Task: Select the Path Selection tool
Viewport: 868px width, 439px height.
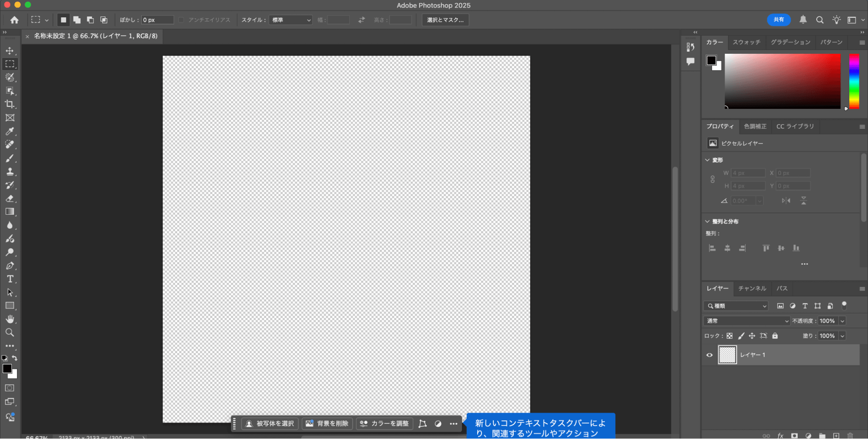Action: tap(10, 292)
